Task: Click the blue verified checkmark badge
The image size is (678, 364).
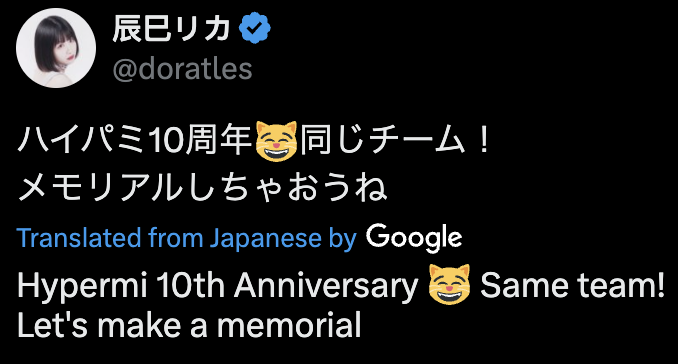Action: pyautogui.click(x=255, y=28)
